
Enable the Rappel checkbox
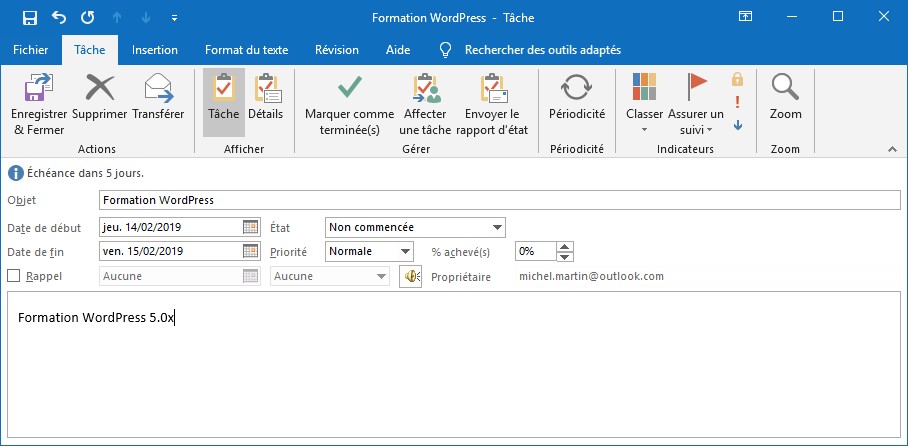pyautogui.click(x=14, y=277)
